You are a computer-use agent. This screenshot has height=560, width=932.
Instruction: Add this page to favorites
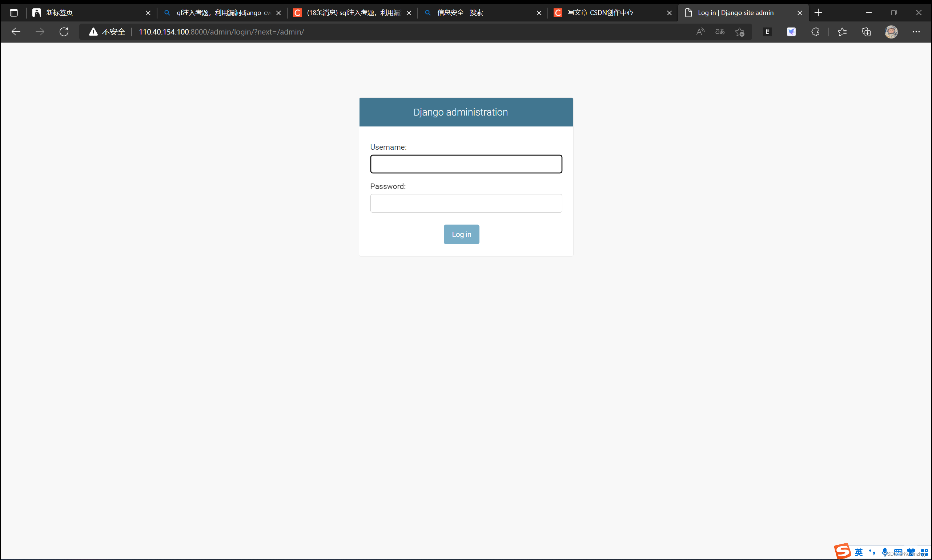(x=740, y=32)
